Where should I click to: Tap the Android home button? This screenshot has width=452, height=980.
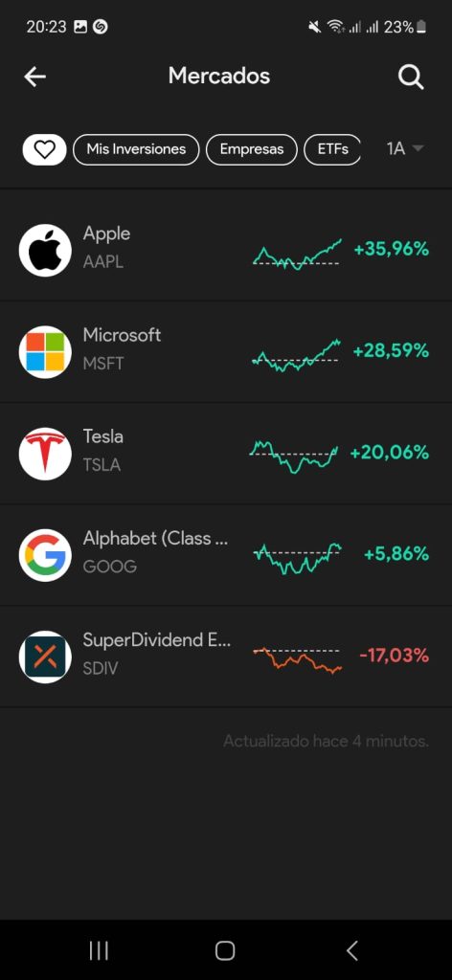coord(225,950)
